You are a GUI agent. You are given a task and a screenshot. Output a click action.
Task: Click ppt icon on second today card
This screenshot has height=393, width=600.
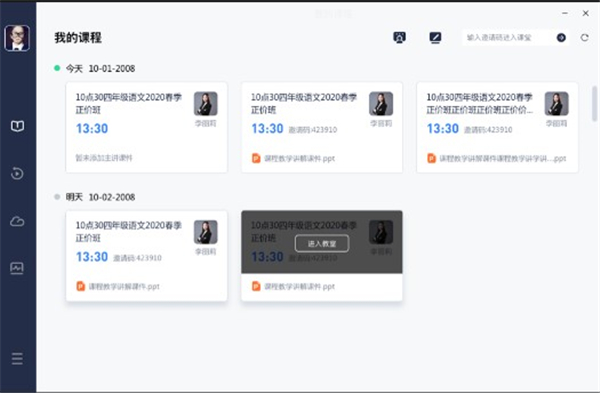click(x=256, y=158)
